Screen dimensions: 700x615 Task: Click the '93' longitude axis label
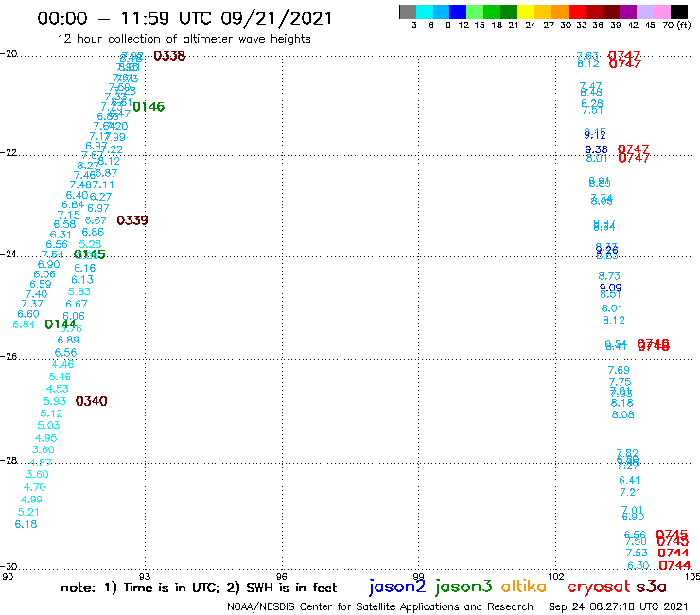click(x=145, y=576)
